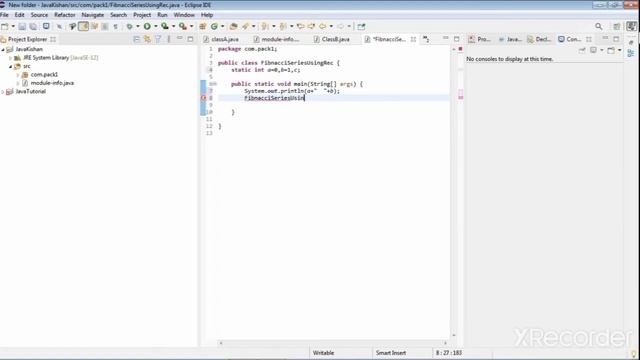The image size is (640, 360).
Task: Minimize the editor area
Action: (446, 39)
